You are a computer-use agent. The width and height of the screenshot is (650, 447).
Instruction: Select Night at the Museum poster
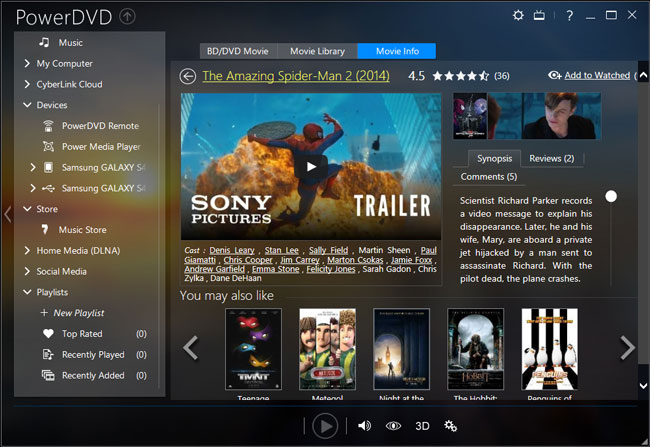(x=401, y=349)
